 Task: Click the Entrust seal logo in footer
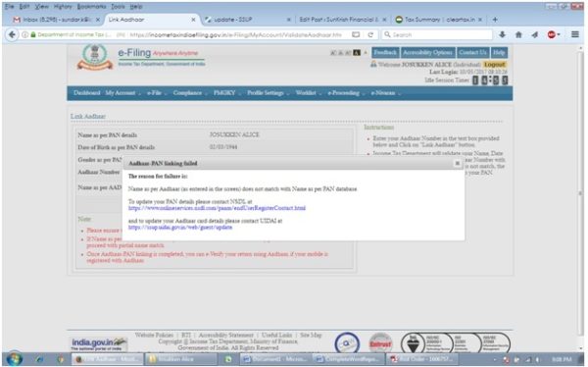(x=380, y=343)
